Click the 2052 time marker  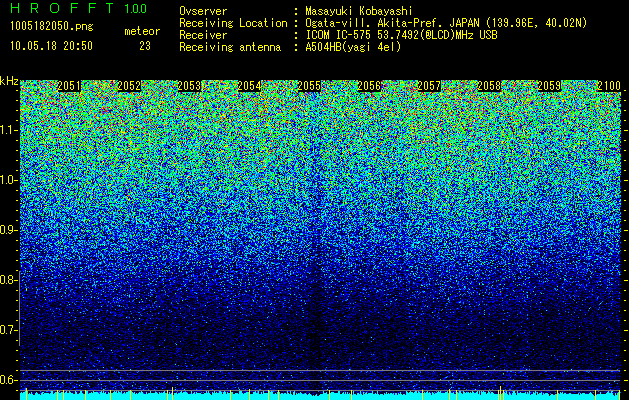(x=129, y=86)
